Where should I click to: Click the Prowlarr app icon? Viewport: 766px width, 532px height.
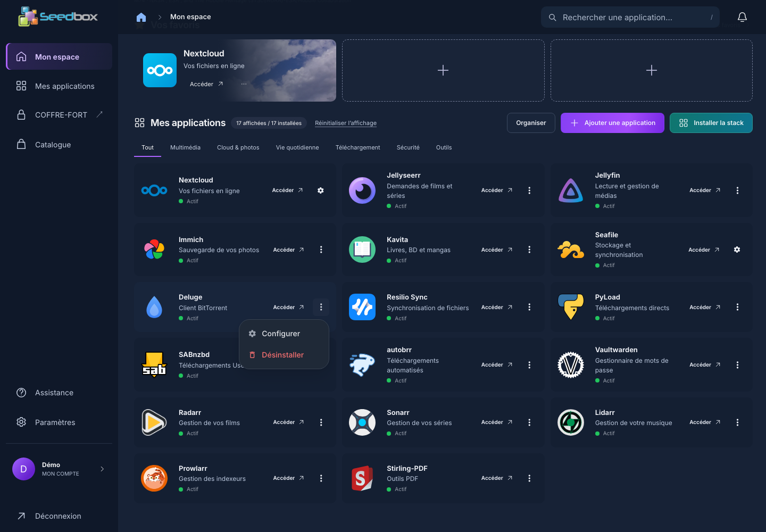click(x=154, y=478)
